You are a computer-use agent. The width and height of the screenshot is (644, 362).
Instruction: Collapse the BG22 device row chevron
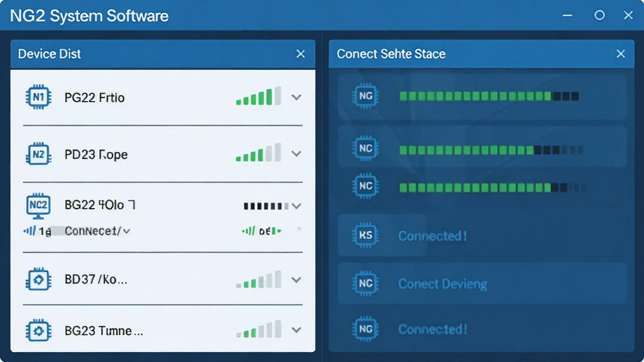[x=297, y=206]
